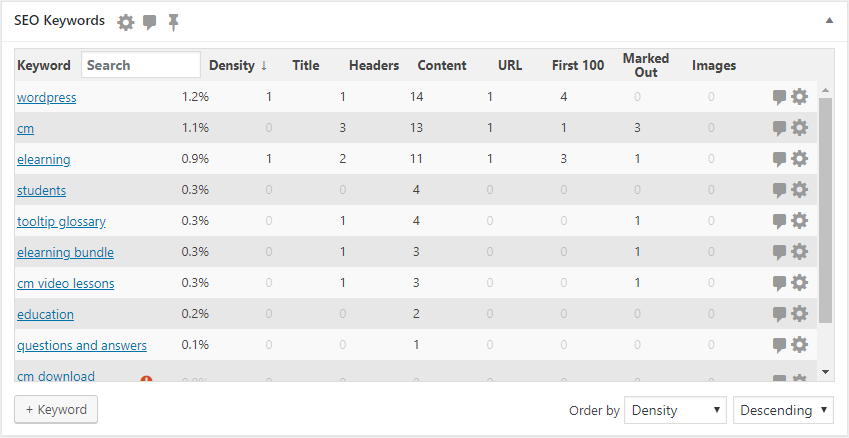Click the + Keyword button
Screen dimensions: 849x438
pos(56,409)
